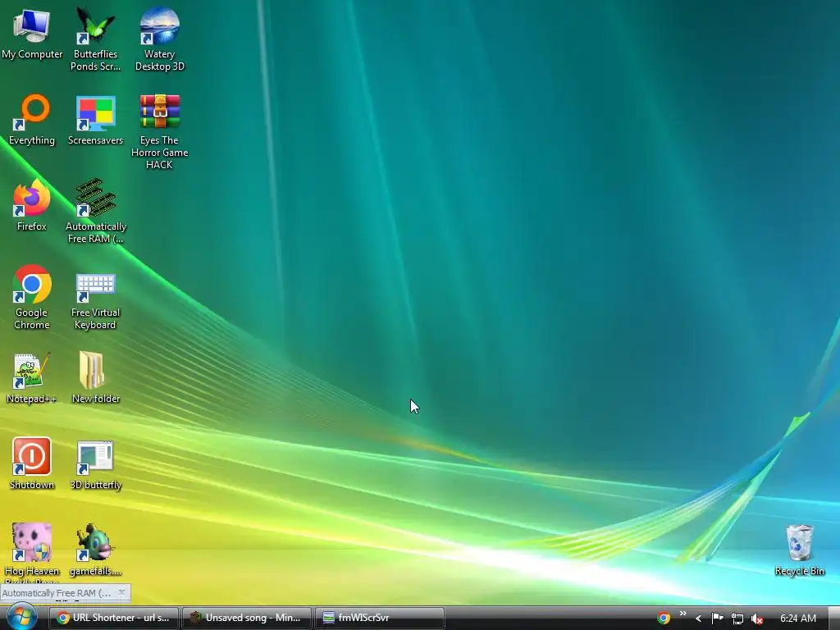Select the New folder icon
Screen dimensions: 840x630
click(x=95, y=377)
